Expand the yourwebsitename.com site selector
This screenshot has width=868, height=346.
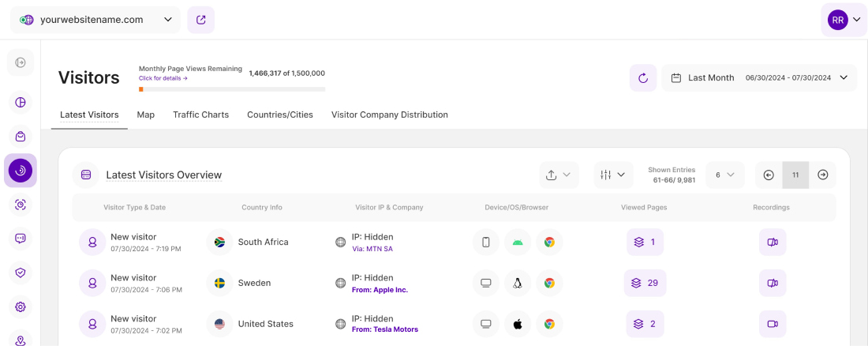pyautogui.click(x=95, y=20)
